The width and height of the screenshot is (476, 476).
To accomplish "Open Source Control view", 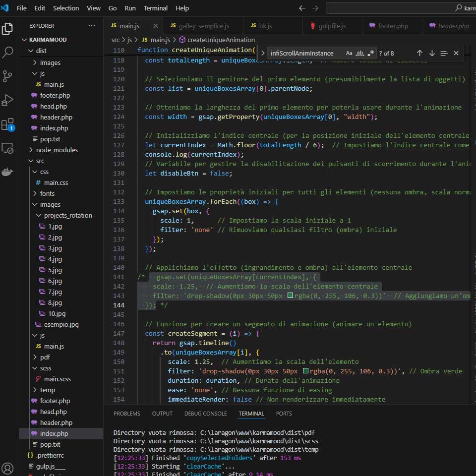I will [x=7, y=76].
